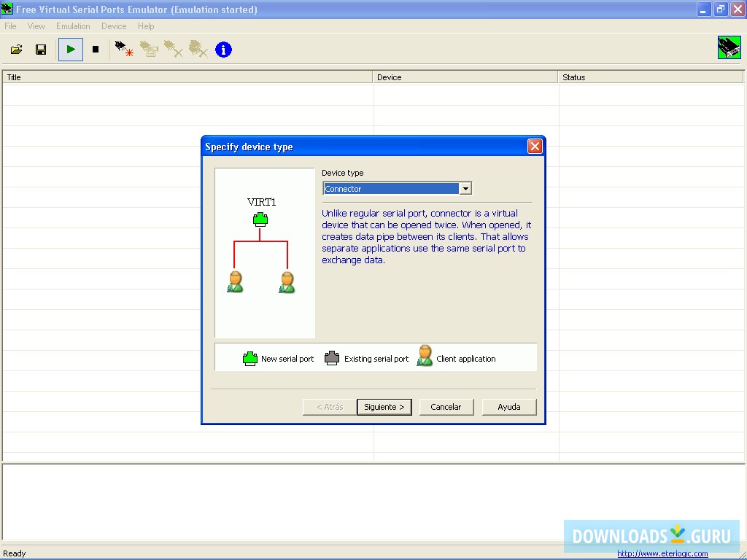Open the Emulation menu
Viewport: 747px width, 560px height.
point(73,26)
